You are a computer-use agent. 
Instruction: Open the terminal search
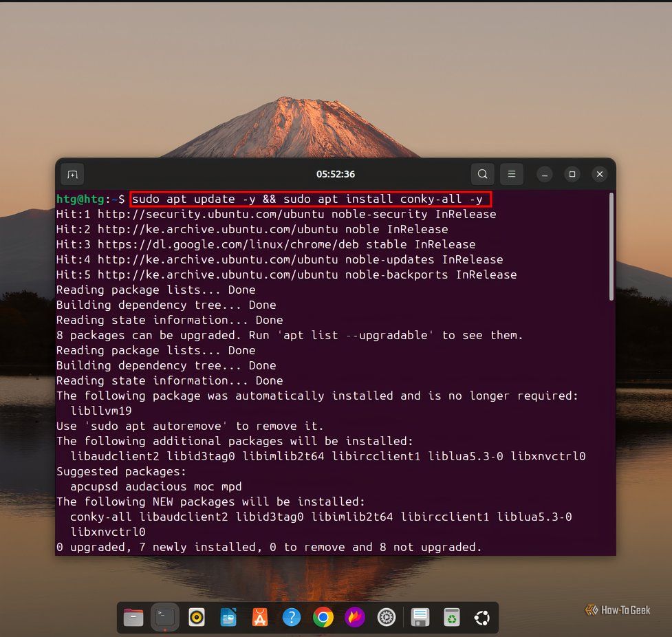[x=482, y=174]
